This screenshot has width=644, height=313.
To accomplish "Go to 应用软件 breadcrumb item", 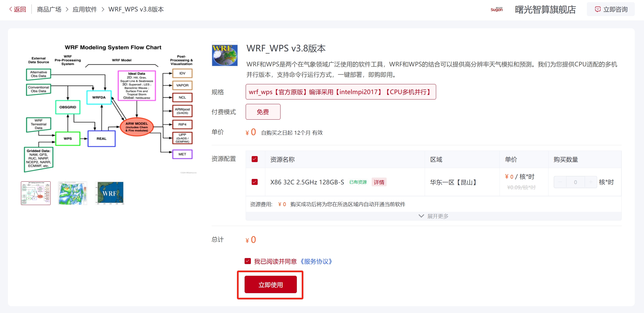I will coord(85,9).
